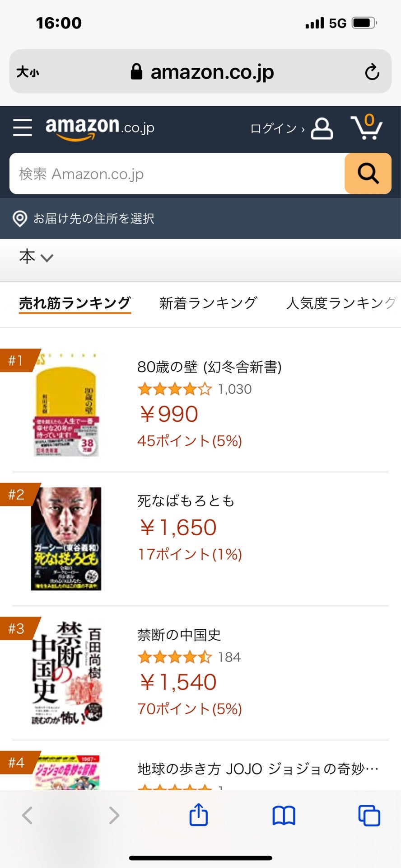Open the 80歳の壁 book title
This screenshot has height=868, width=401.
[x=209, y=367]
